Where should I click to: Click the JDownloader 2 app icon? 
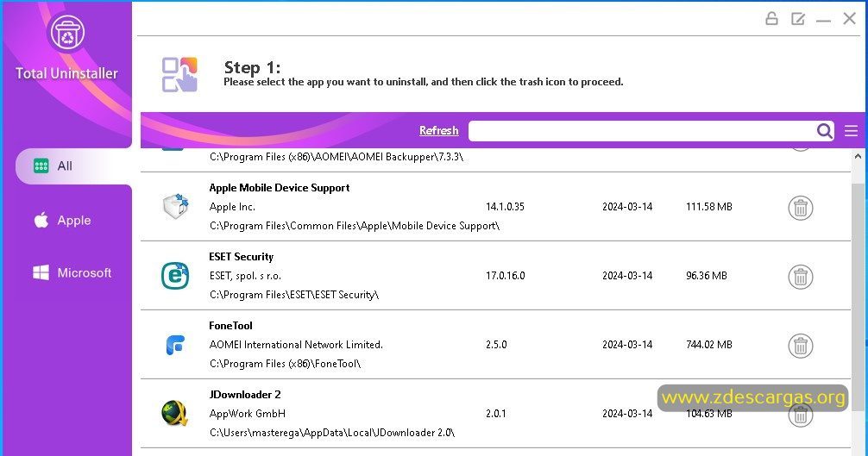tap(175, 414)
